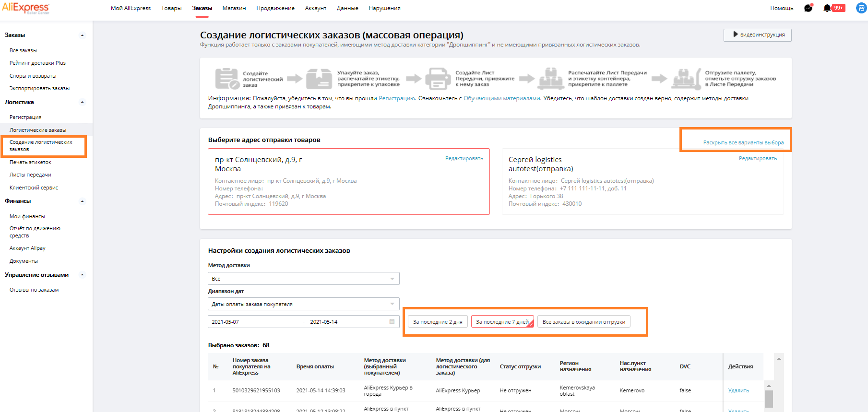Open Клиентский сервис in sidebar
The width and height of the screenshot is (868, 412).
tap(34, 188)
